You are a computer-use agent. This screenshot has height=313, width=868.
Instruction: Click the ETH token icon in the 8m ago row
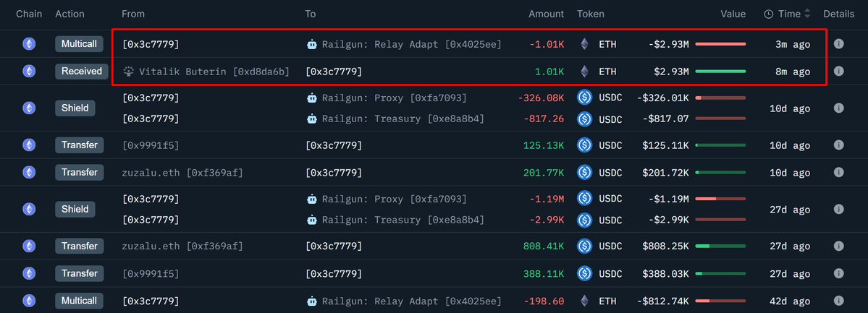pyautogui.click(x=584, y=72)
